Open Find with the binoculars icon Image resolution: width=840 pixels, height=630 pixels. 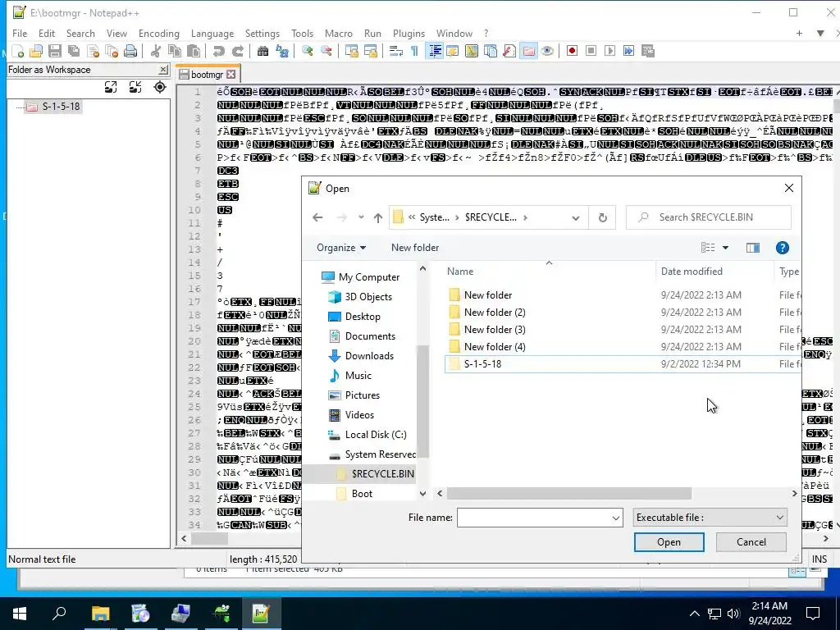point(262,51)
